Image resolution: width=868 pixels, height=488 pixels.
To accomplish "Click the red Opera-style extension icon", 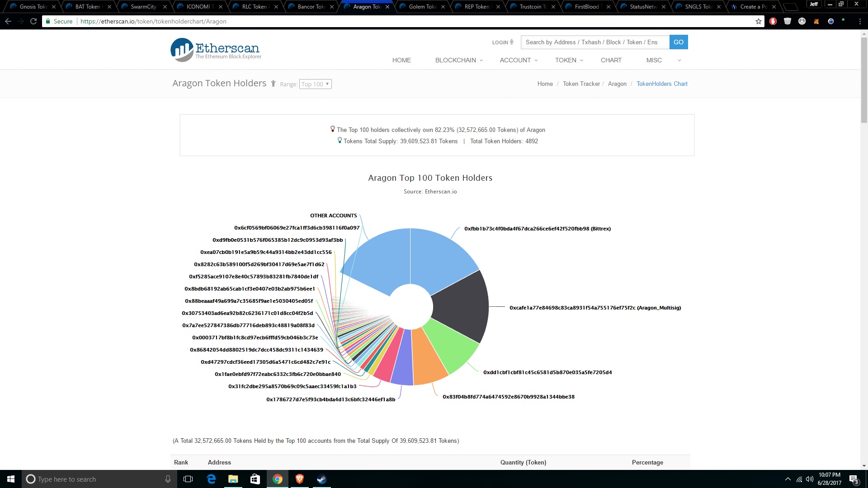I will coord(773,21).
